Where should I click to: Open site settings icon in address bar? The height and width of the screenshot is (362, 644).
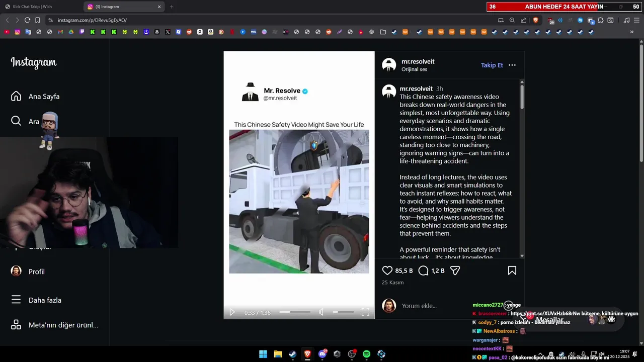[50, 20]
